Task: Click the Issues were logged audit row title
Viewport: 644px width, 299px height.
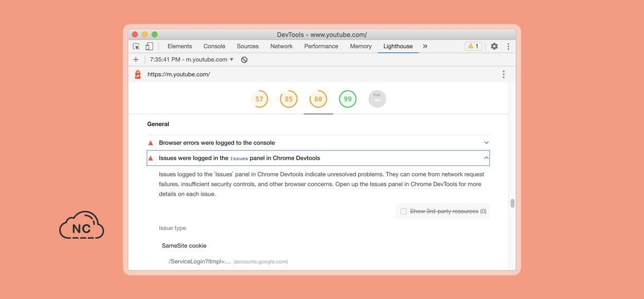Action: [240, 158]
